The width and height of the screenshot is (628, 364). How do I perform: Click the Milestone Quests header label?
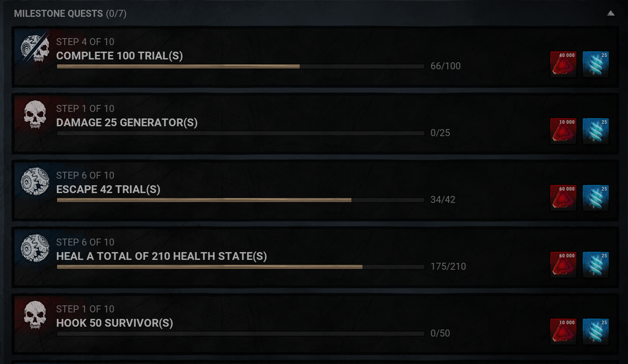[x=59, y=13]
